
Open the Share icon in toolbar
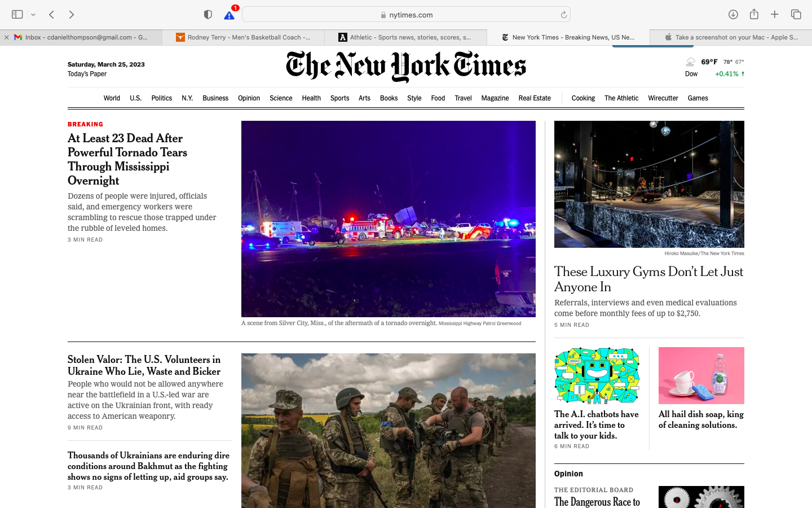coord(754,14)
